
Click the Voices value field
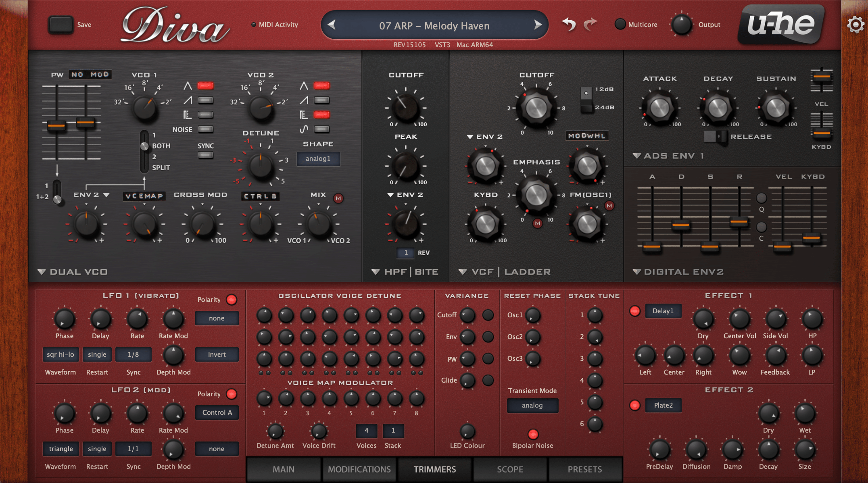[366, 430]
